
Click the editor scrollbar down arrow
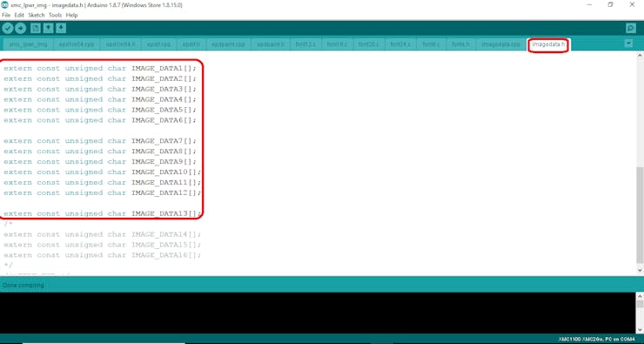pyautogui.click(x=640, y=271)
